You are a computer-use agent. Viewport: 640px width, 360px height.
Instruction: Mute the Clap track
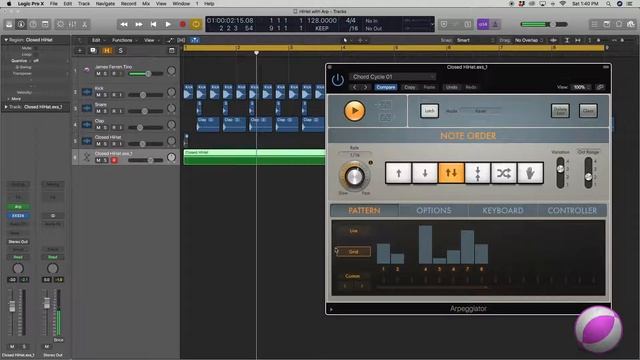(98, 127)
